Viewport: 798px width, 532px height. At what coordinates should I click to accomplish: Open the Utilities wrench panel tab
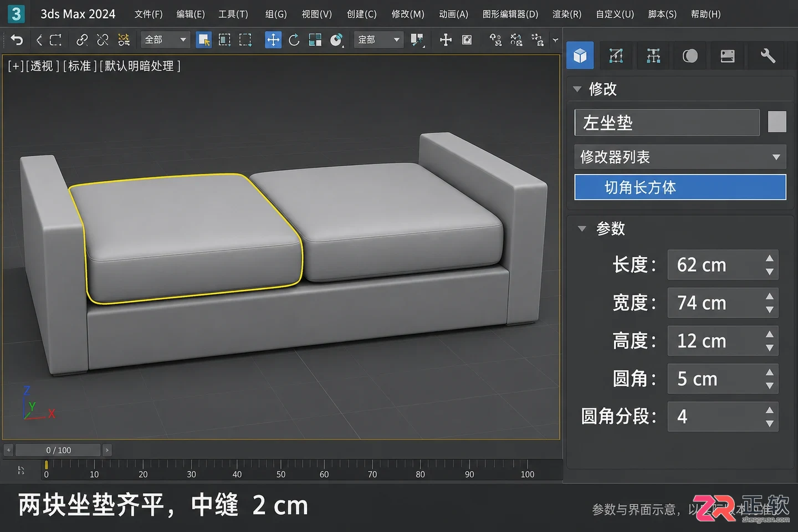point(768,55)
